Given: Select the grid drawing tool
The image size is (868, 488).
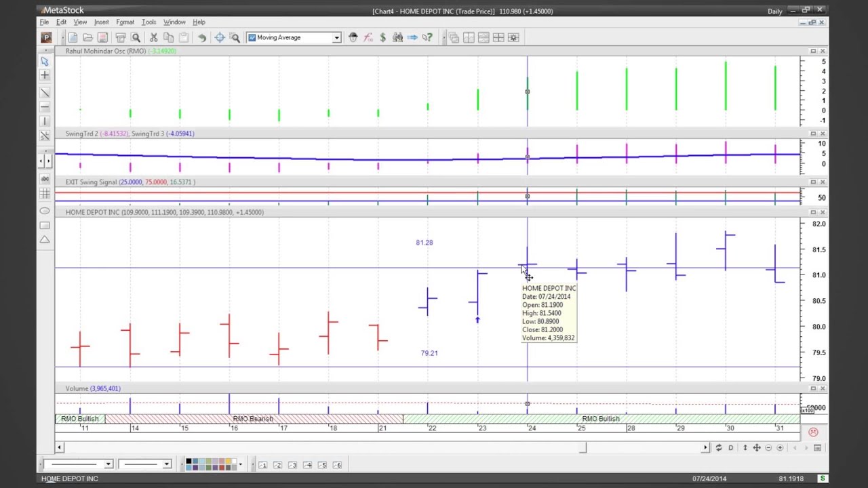Looking at the screenshot, I should pyautogui.click(x=45, y=194).
